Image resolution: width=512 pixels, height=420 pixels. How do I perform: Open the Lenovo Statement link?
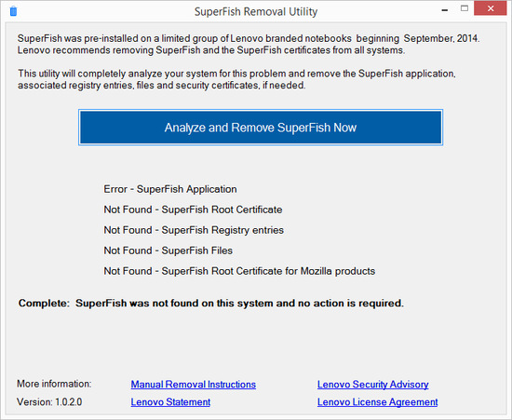point(170,402)
